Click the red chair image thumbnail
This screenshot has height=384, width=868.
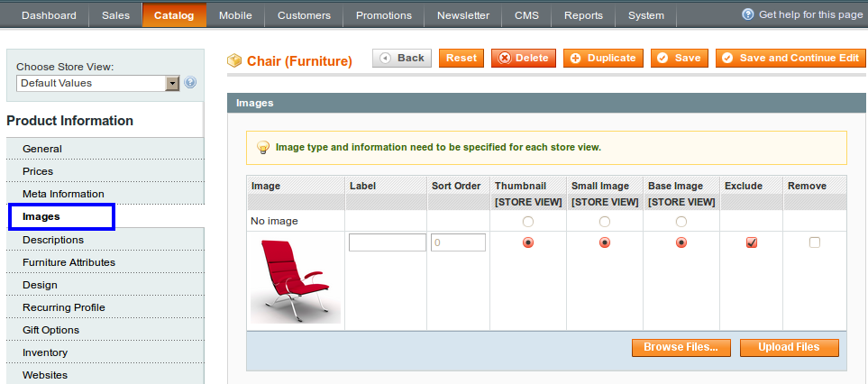point(296,281)
